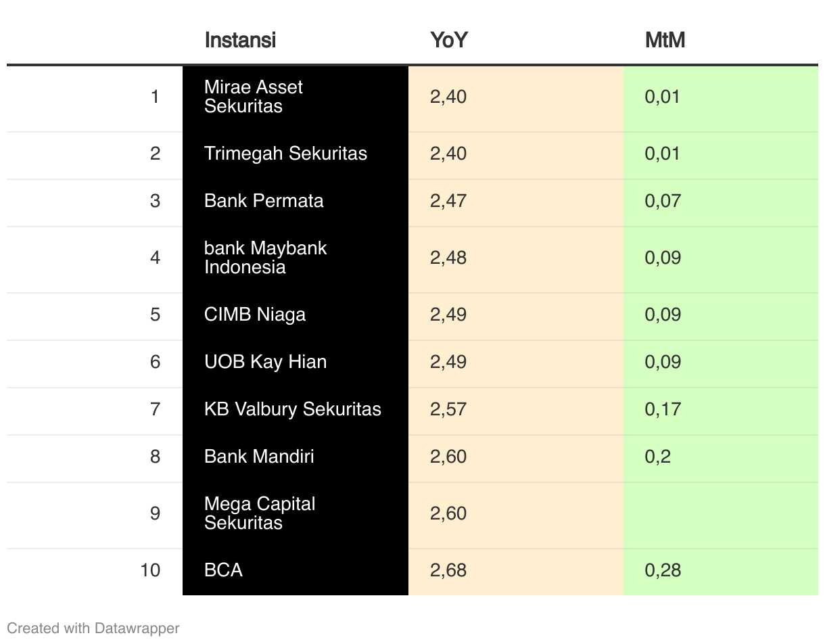The image size is (825, 644).
Task: Click the UOB Kay Hian cell
Action: click(296, 362)
